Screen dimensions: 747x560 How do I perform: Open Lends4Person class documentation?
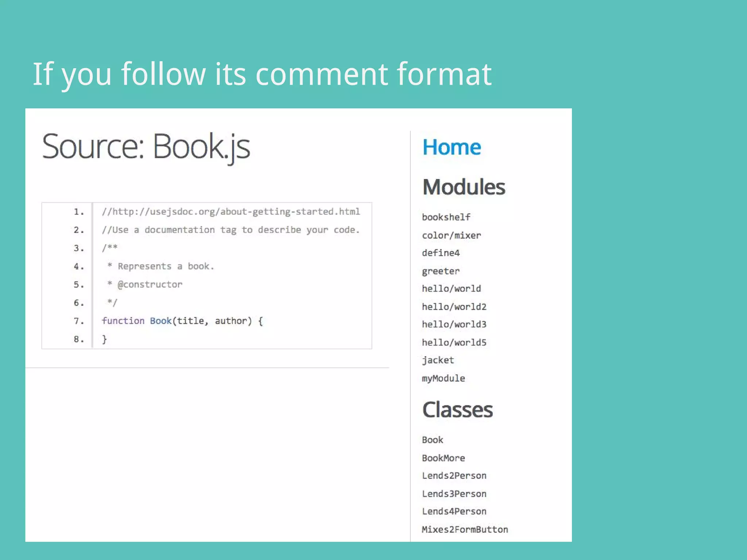point(454,512)
